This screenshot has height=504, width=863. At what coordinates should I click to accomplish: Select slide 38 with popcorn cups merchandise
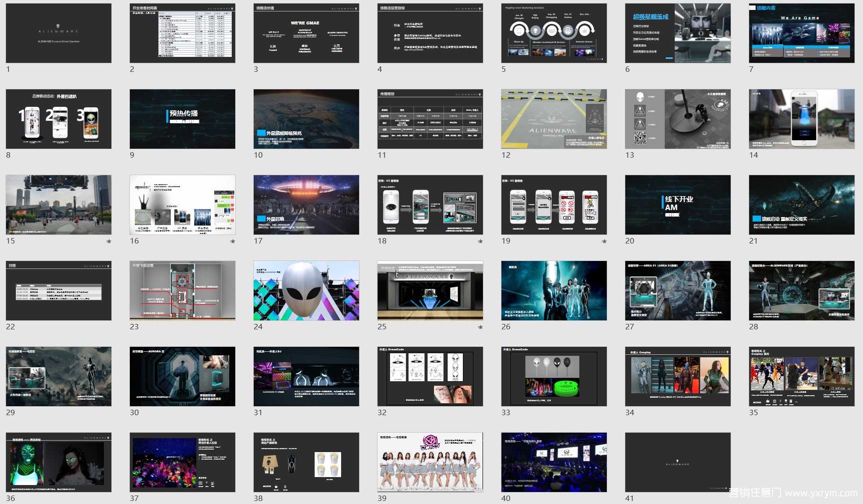click(306, 462)
